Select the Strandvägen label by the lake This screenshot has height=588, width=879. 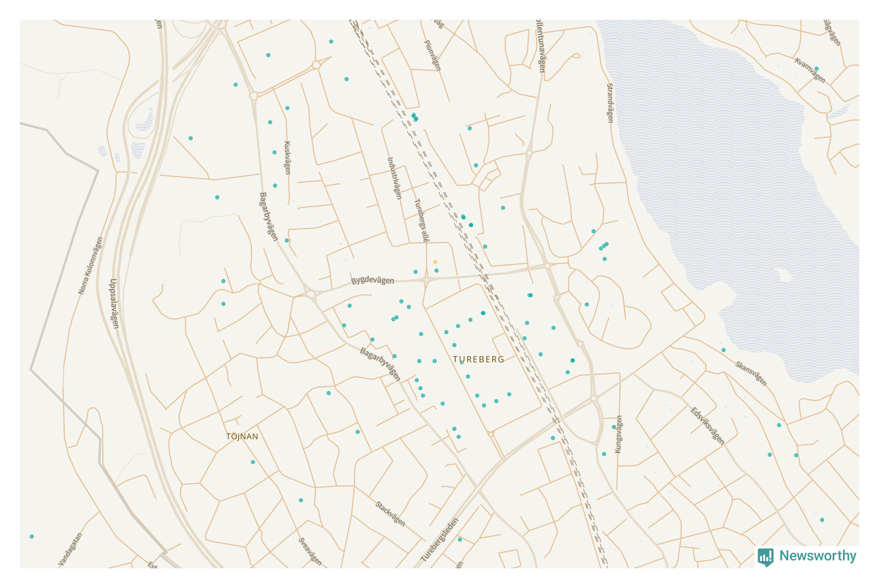point(610,103)
